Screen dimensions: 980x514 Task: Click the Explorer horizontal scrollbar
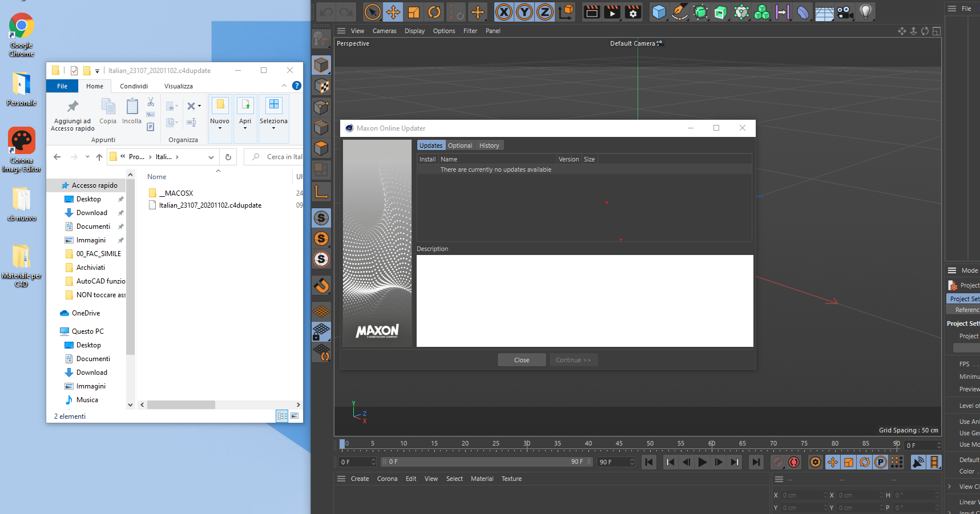[x=181, y=404]
